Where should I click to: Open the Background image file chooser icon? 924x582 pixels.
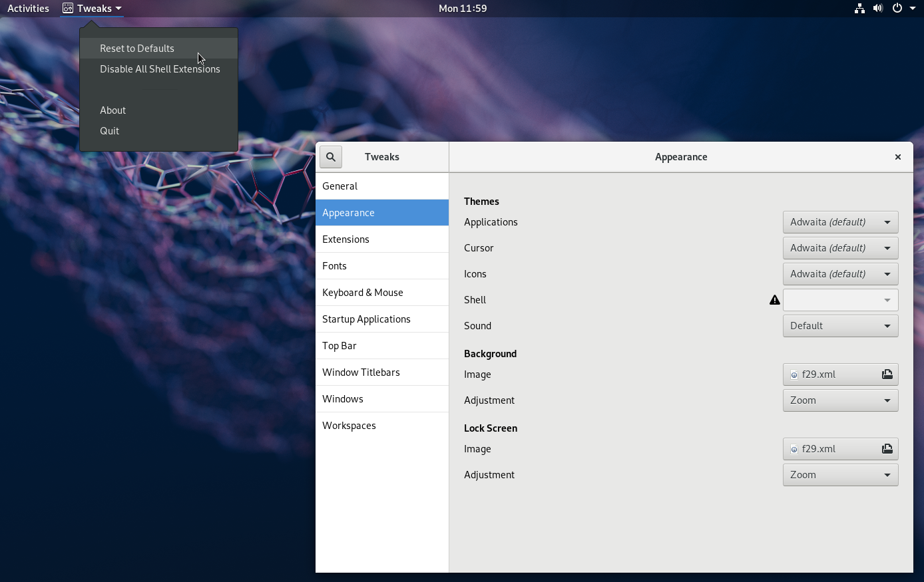tap(887, 374)
